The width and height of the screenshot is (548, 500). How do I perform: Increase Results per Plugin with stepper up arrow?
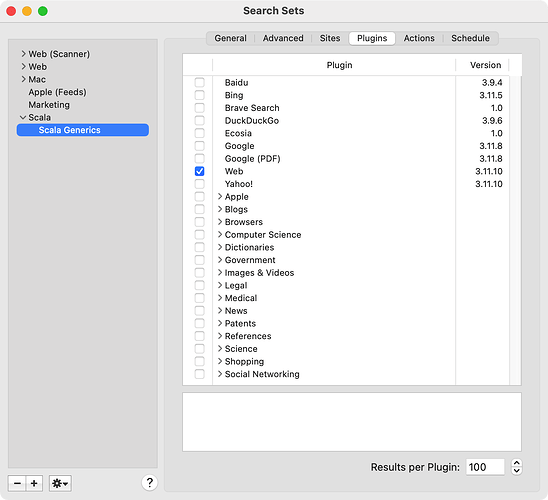click(x=517, y=463)
